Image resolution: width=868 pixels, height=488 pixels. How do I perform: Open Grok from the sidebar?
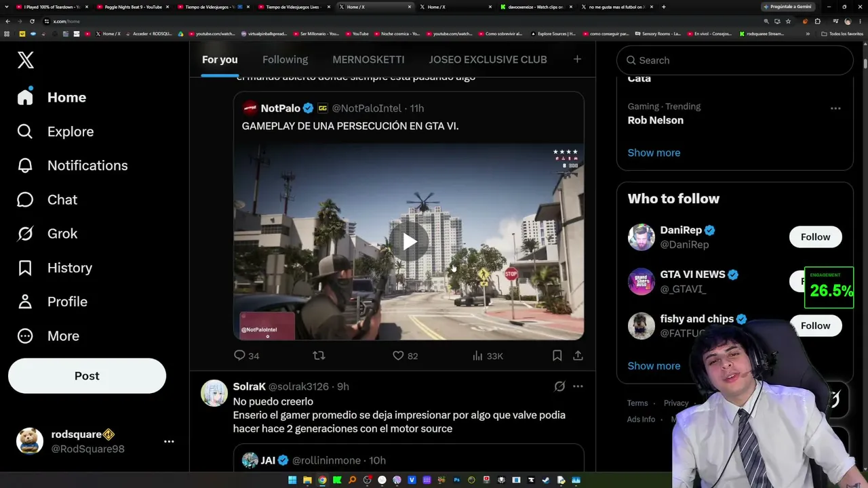point(47,234)
